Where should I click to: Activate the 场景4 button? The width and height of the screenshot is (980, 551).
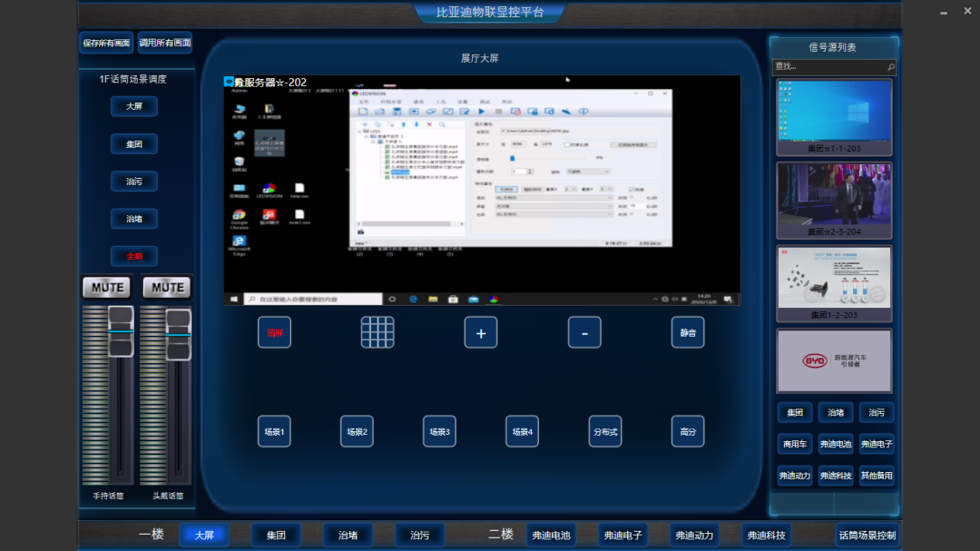click(x=522, y=431)
